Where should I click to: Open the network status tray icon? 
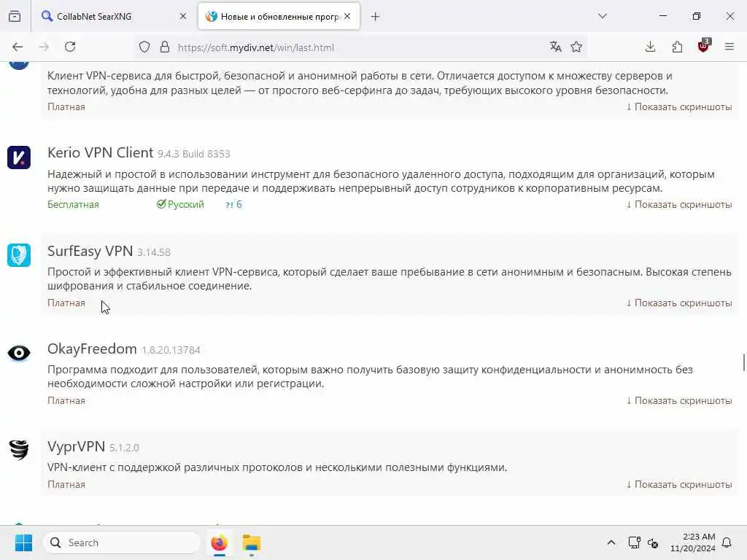[x=634, y=542]
